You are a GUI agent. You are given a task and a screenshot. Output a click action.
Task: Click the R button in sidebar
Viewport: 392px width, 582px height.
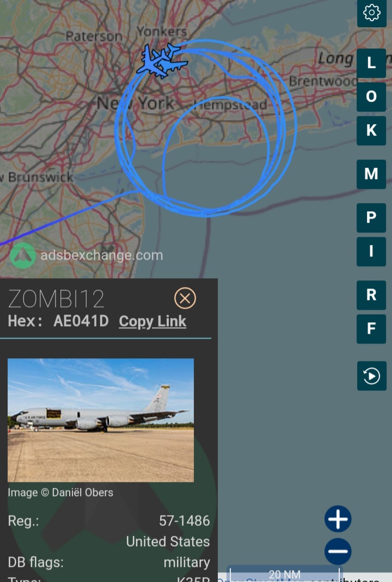point(371,295)
